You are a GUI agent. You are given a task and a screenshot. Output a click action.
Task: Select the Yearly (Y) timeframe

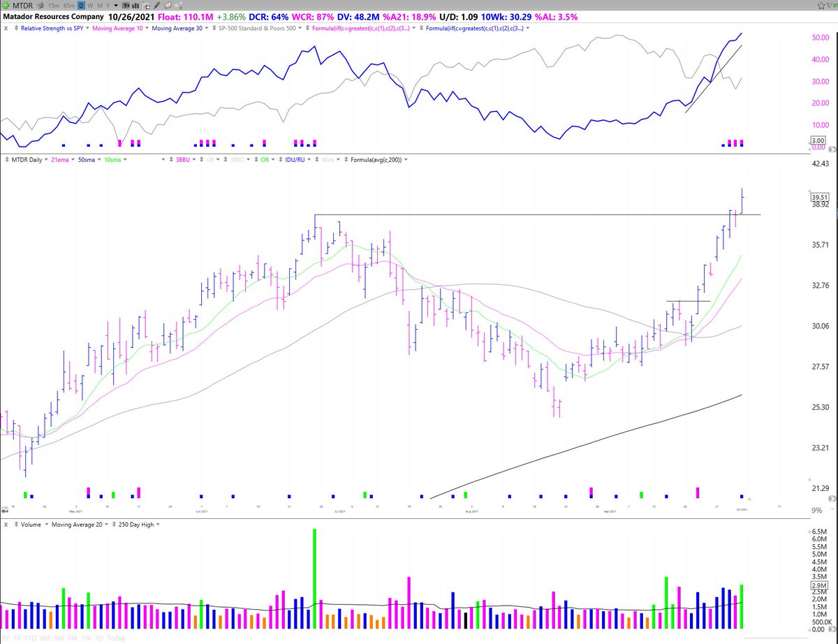(x=108, y=6)
